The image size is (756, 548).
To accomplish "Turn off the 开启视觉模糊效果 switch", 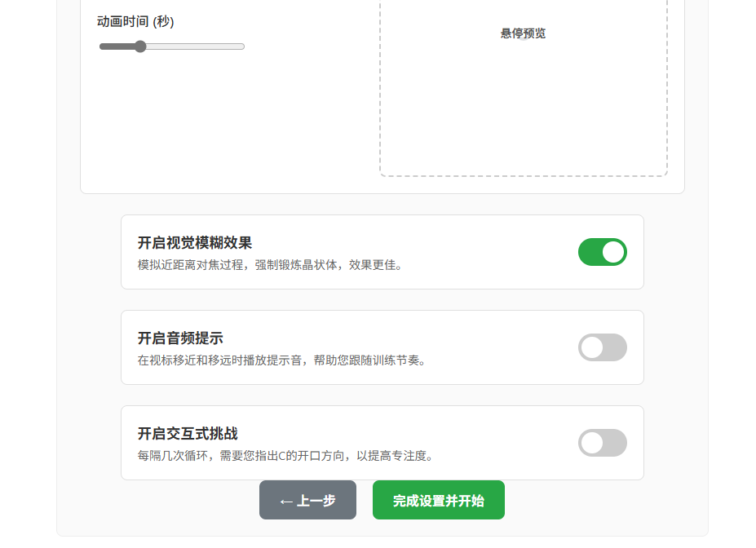I will click(602, 252).
